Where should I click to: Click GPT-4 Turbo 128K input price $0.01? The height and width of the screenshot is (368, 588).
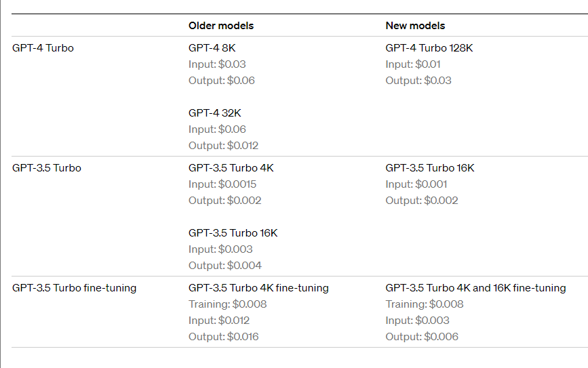click(x=428, y=64)
